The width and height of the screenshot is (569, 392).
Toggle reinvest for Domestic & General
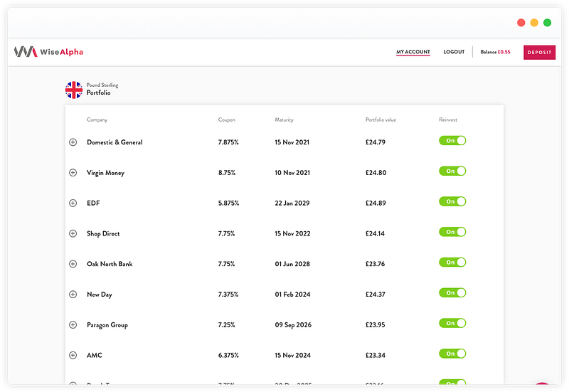[452, 140]
